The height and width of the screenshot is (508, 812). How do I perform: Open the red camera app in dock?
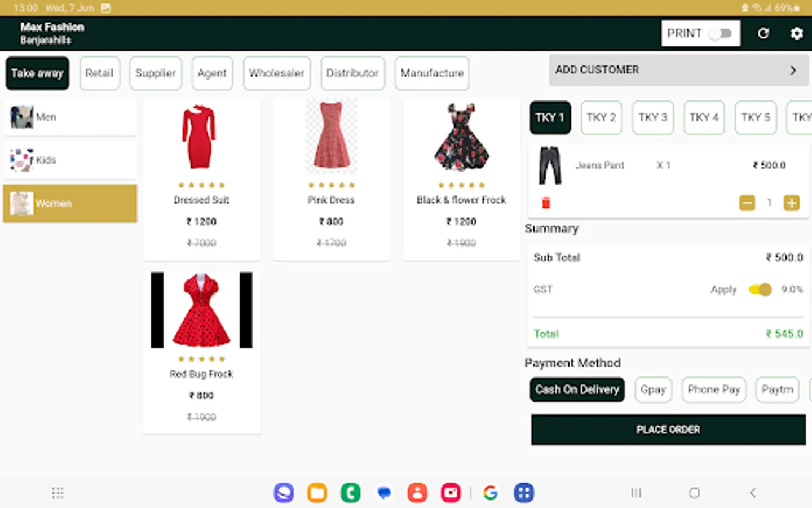click(451, 493)
